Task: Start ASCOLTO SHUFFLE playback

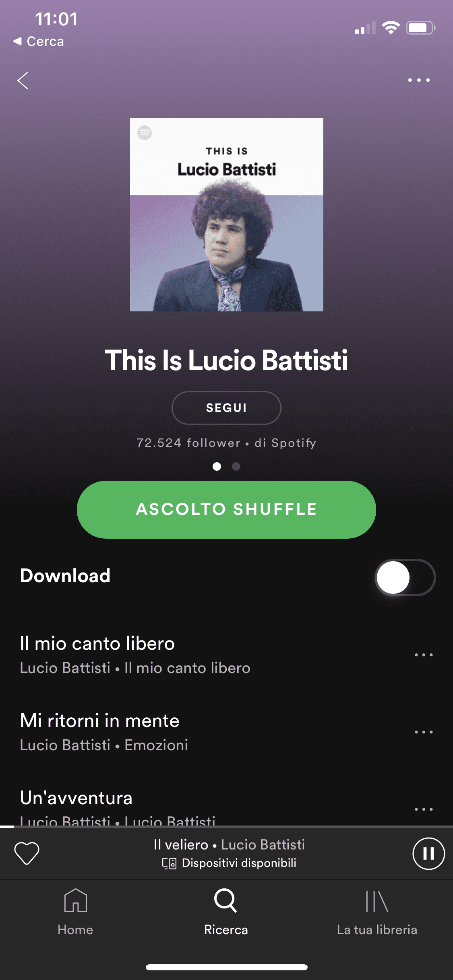Action: [x=226, y=510]
